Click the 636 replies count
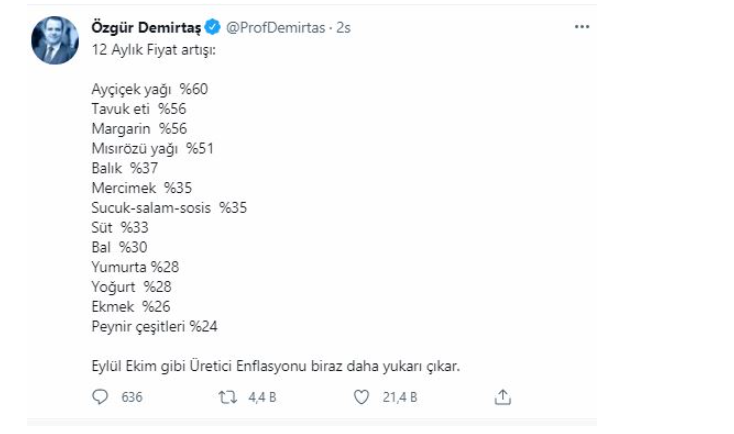 point(131,397)
